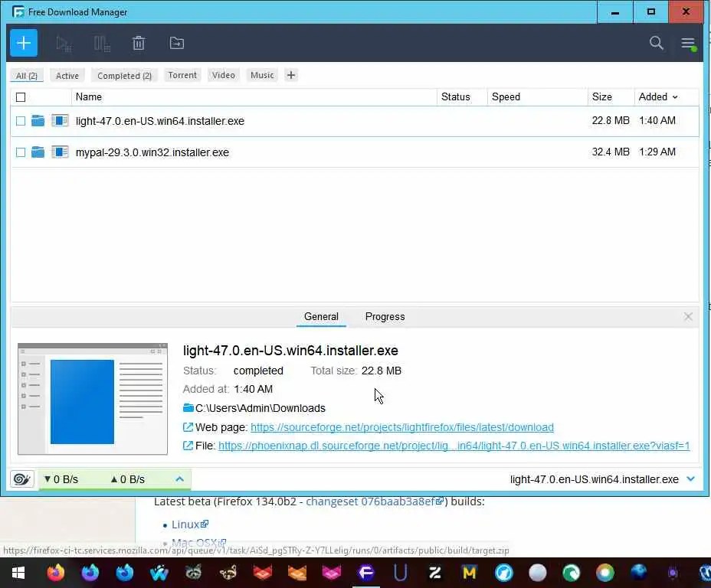Switch to the Active filter

pyautogui.click(x=67, y=76)
